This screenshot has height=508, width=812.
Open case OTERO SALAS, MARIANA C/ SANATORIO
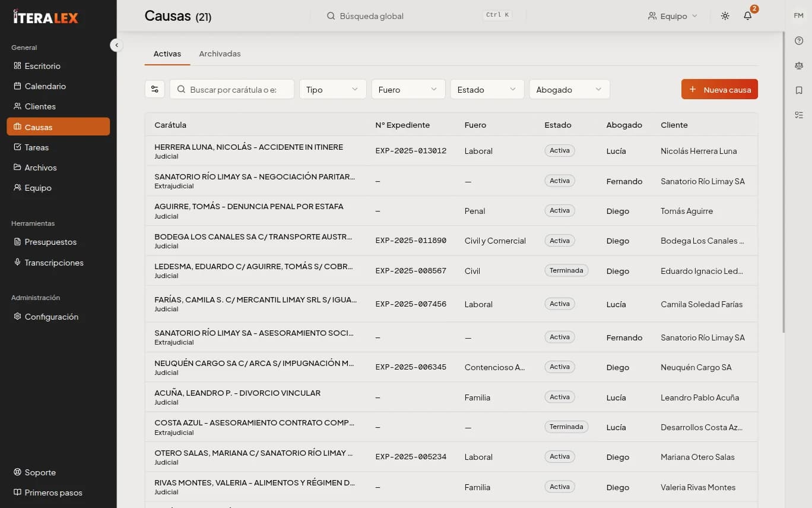pos(254,453)
